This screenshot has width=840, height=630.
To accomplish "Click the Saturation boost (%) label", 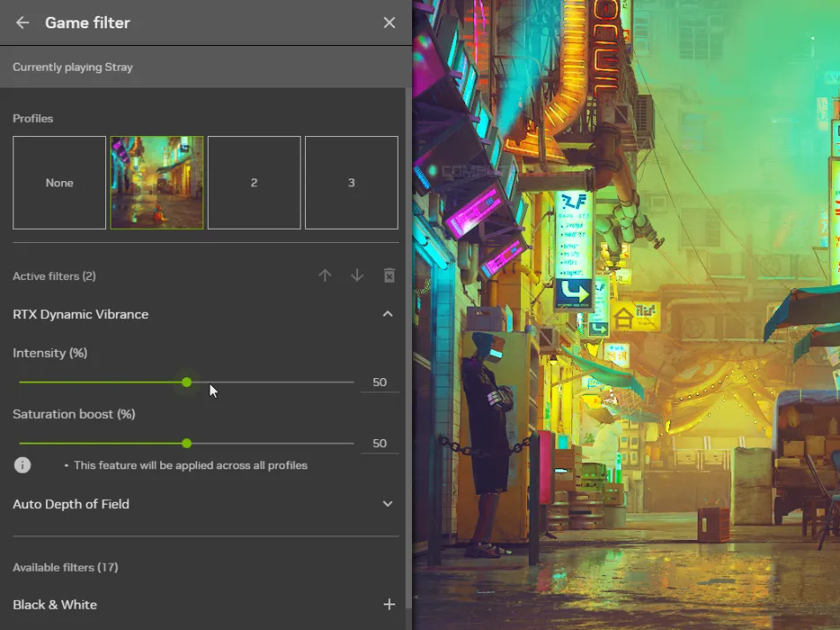I will pos(74,414).
